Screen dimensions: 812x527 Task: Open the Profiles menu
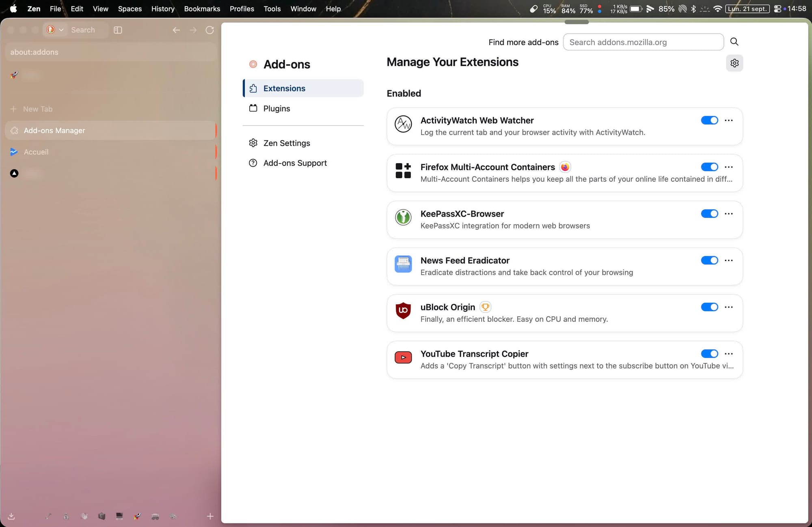pos(242,9)
